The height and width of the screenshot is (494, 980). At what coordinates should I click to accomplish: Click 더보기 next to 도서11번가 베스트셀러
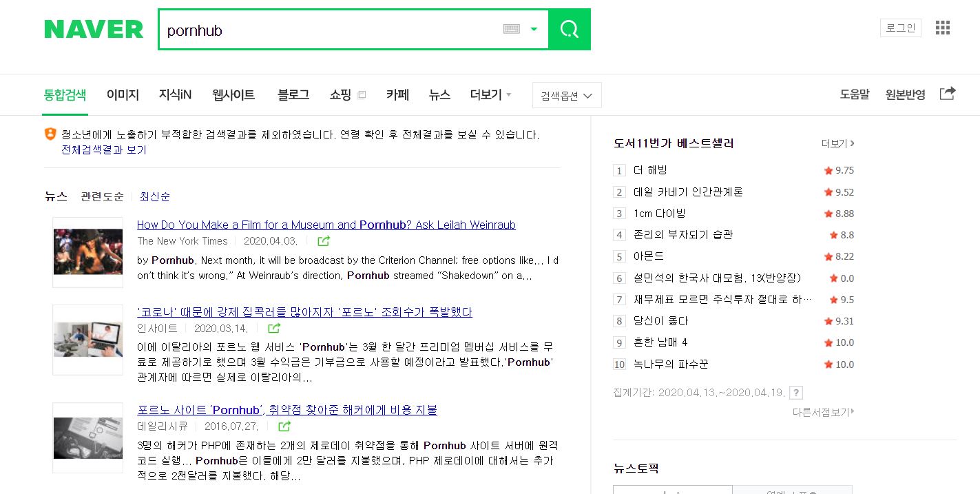point(838,143)
